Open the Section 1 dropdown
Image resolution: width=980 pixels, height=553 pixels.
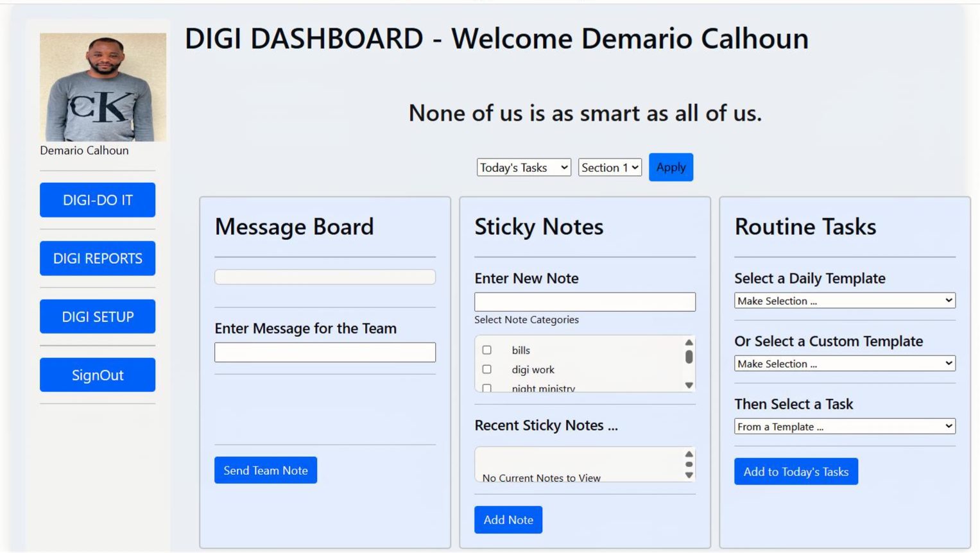pyautogui.click(x=610, y=167)
